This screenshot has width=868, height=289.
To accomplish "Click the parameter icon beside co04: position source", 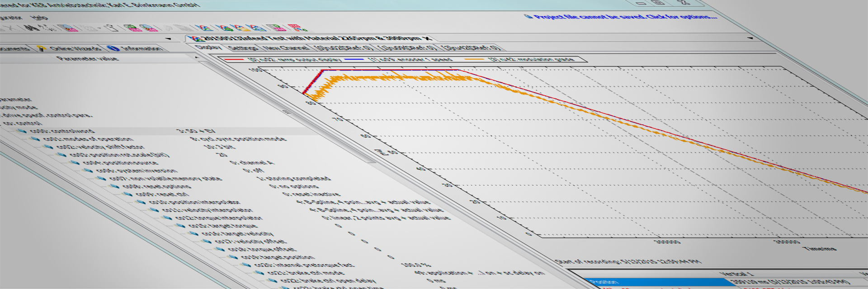I will pyautogui.click(x=75, y=163).
